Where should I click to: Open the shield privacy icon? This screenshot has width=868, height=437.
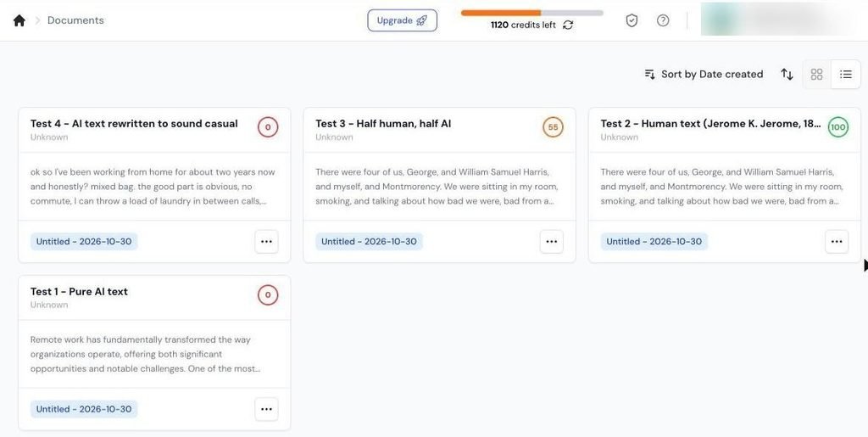(x=632, y=20)
